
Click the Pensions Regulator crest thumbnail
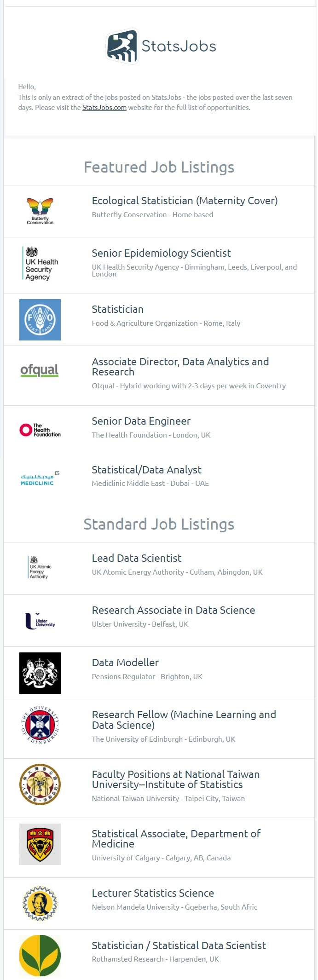coord(40,673)
